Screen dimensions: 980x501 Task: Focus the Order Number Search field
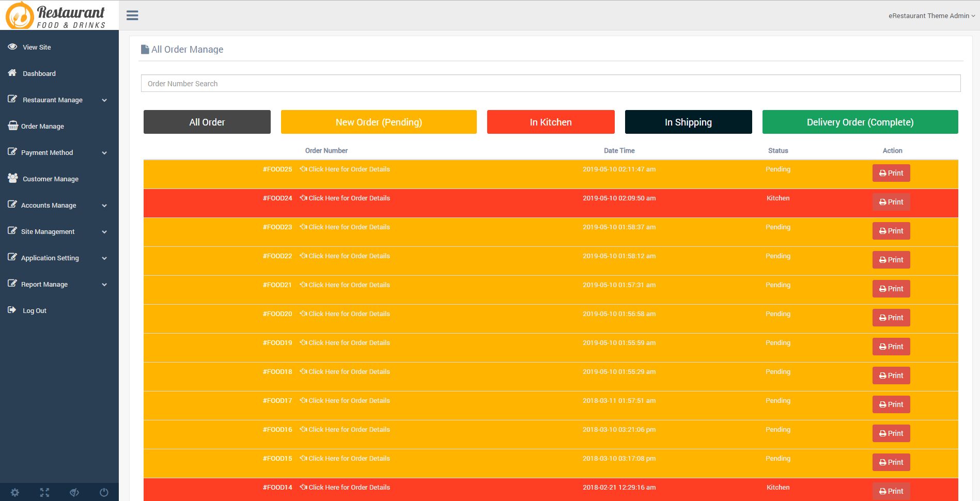551,83
